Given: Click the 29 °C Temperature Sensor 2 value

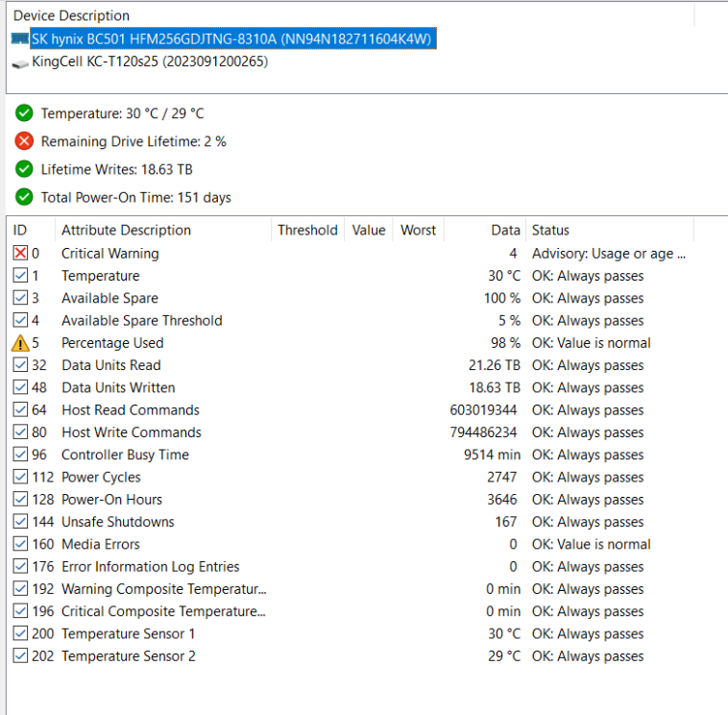Looking at the screenshot, I should pyautogui.click(x=504, y=656).
